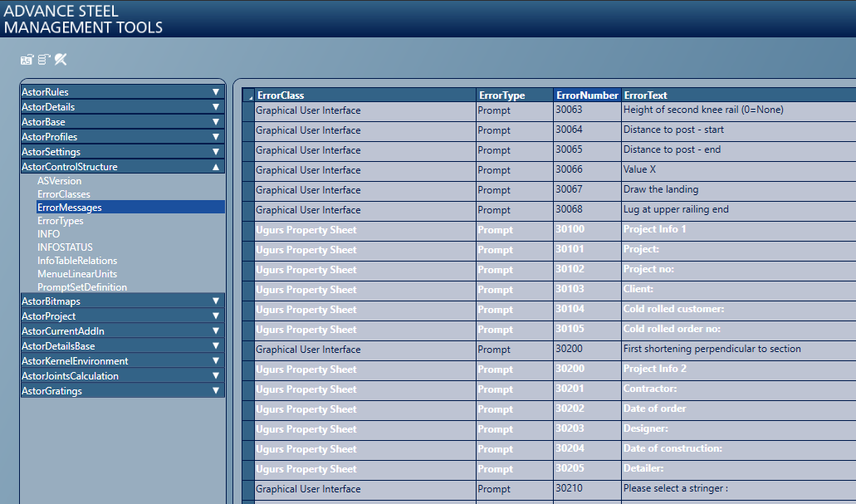Expand the AstorBitmaps section
The image size is (856, 504).
pos(122,301)
